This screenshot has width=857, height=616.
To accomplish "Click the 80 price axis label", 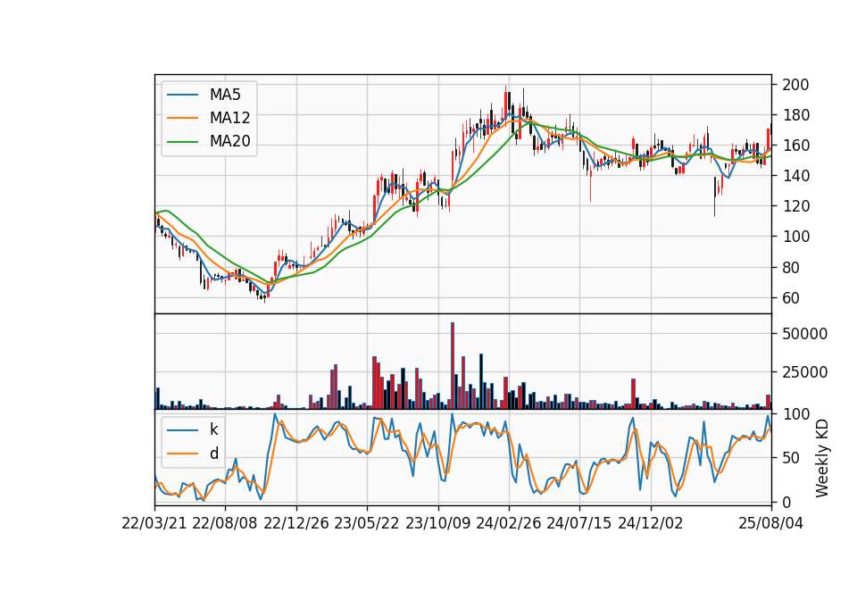I will tap(791, 268).
